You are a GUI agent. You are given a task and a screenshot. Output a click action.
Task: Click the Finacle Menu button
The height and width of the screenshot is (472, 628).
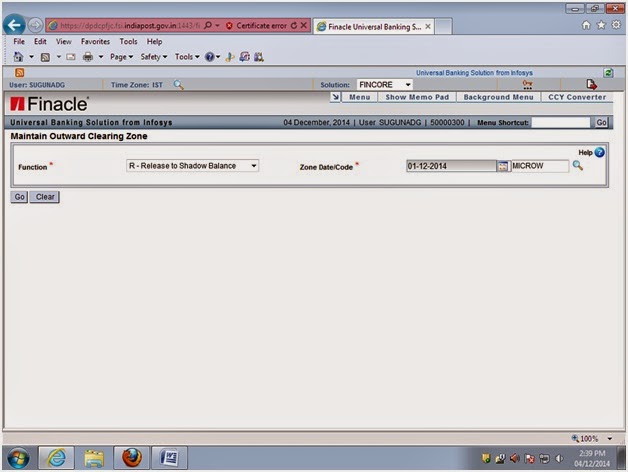pyautogui.click(x=360, y=97)
